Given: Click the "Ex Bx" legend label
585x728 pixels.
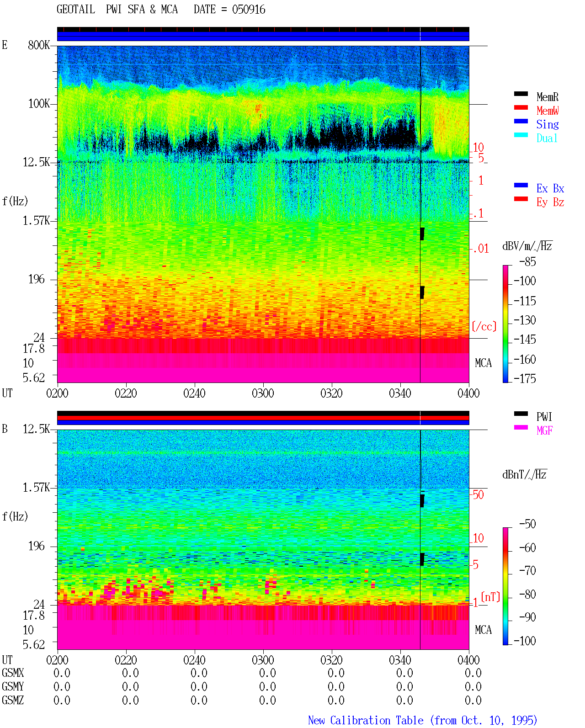Looking at the screenshot, I should 550,188.
